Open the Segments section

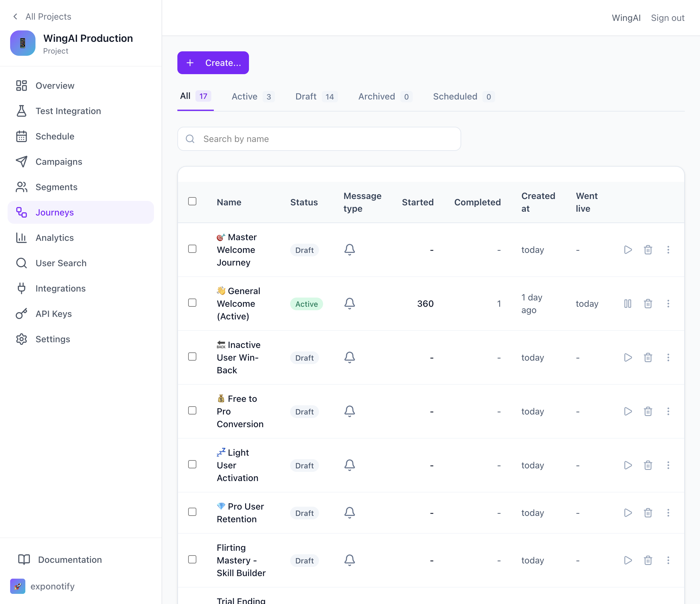56,187
